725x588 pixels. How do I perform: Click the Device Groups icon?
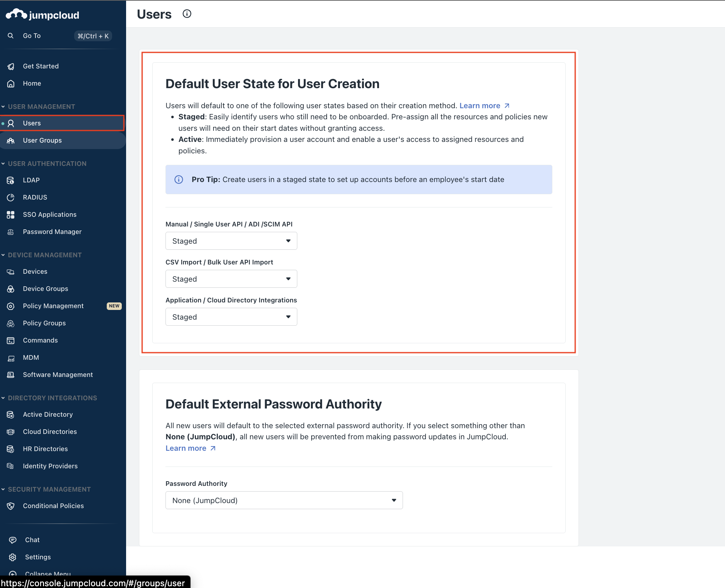click(11, 289)
